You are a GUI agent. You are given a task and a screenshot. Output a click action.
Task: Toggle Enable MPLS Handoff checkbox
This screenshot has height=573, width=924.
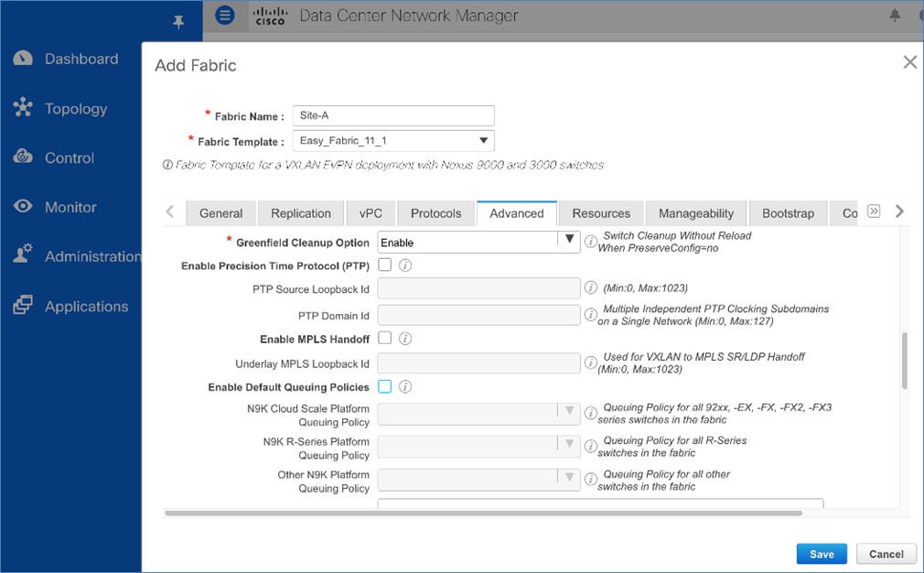pyautogui.click(x=385, y=338)
